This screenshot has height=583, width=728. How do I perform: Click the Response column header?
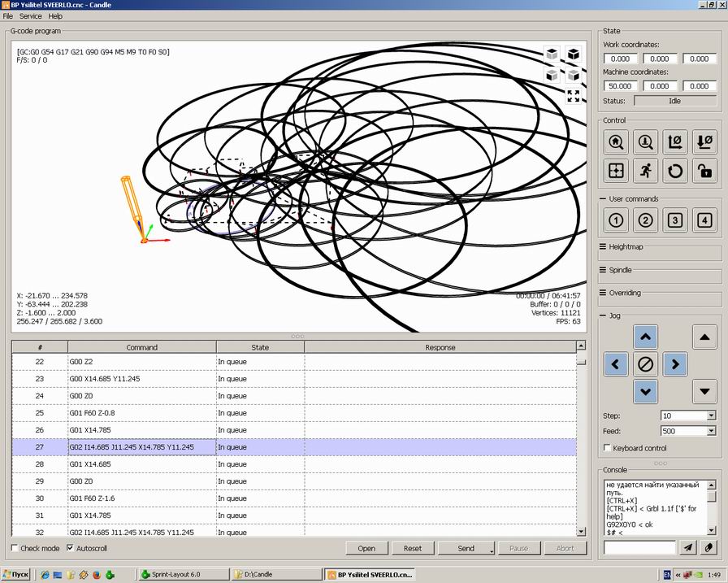(x=440, y=347)
